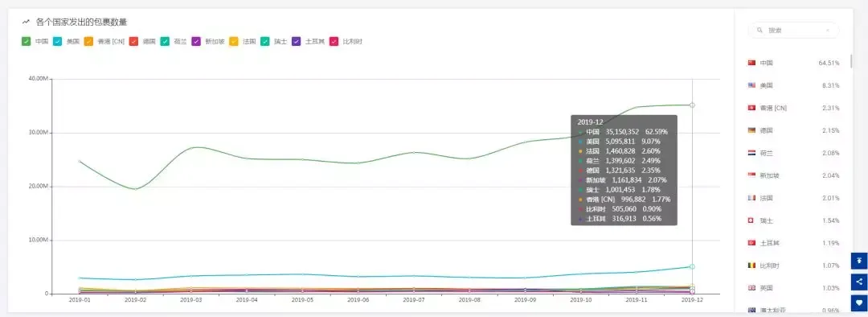Image resolution: width=868 pixels, height=317 pixels.
Task: Click the France flag icon
Action: [751, 198]
